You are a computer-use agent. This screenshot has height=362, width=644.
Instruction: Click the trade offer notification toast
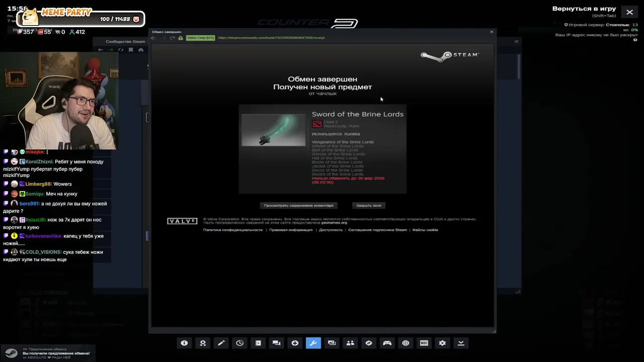click(x=49, y=353)
